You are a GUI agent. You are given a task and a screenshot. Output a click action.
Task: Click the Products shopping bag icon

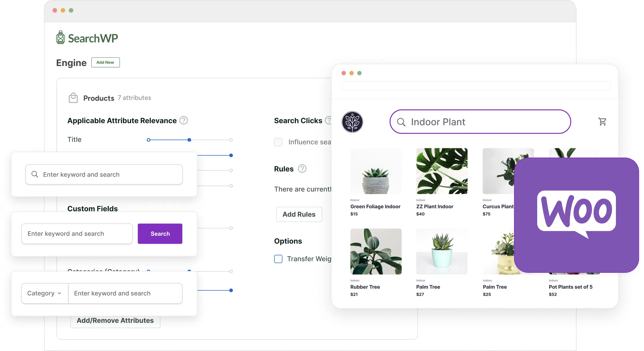[73, 98]
